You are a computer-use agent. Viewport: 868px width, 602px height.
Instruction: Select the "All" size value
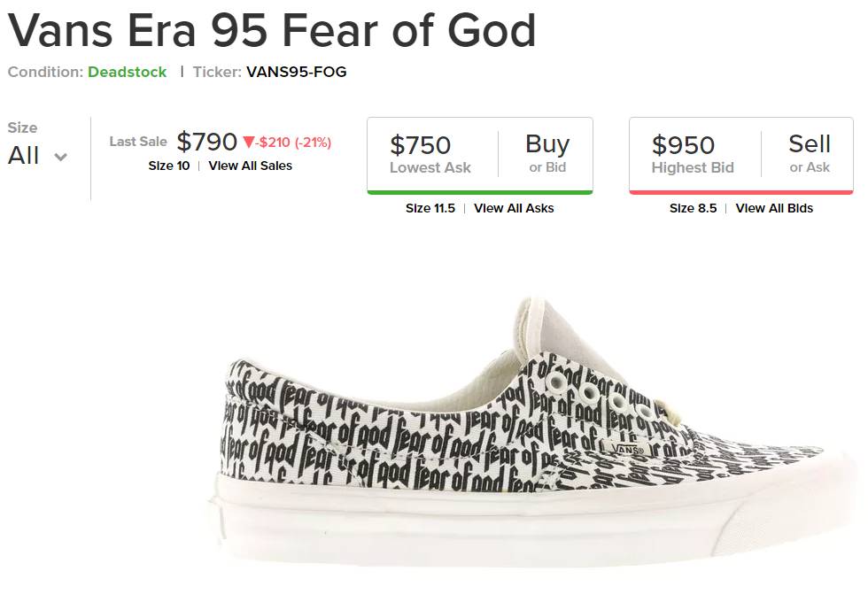point(24,156)
